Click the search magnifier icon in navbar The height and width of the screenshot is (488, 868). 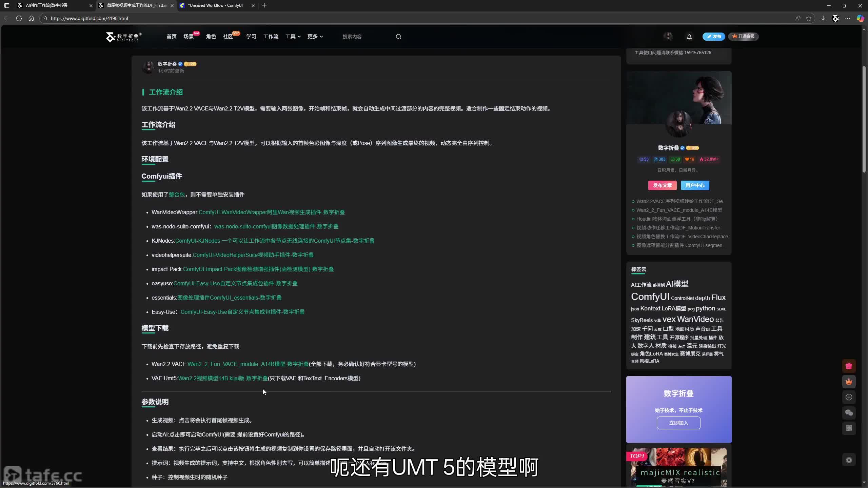(398, 37)
